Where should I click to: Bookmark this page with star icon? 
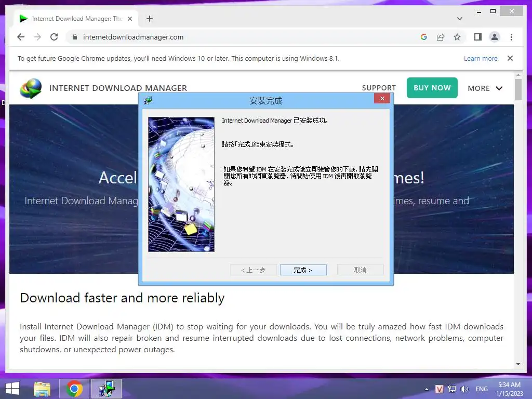457,37
